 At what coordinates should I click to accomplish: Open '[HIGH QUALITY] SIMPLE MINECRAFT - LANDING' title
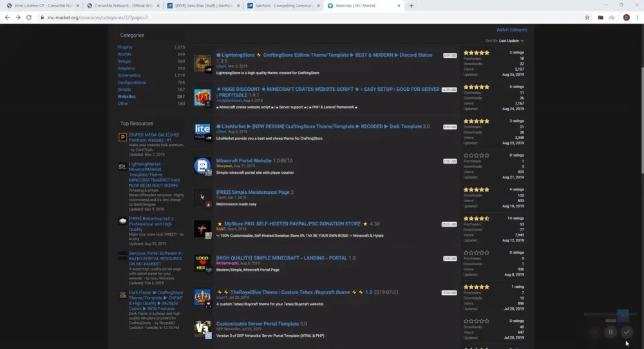point(281,258)
